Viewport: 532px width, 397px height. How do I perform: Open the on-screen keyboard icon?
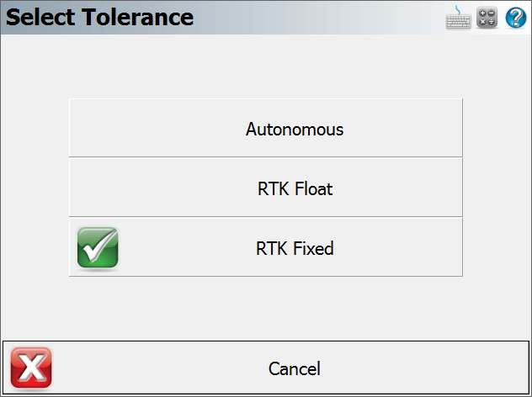click(x=458, y=18)
